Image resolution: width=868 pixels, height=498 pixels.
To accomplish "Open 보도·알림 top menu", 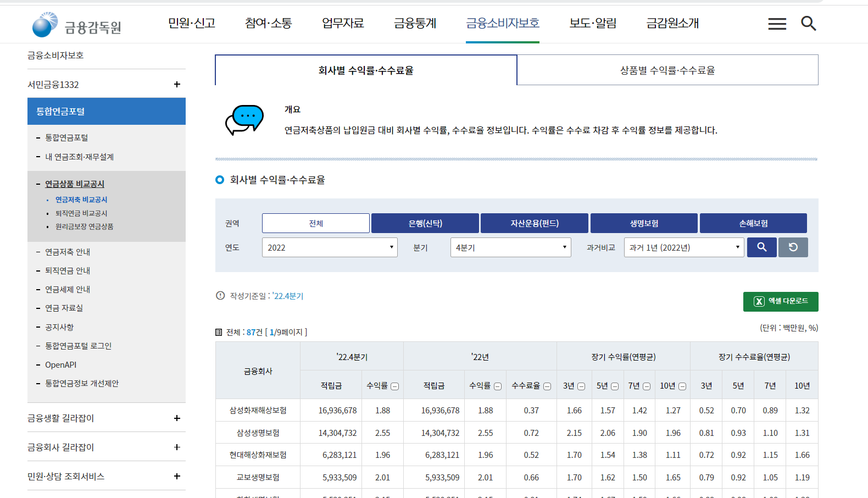I will 593,23.
